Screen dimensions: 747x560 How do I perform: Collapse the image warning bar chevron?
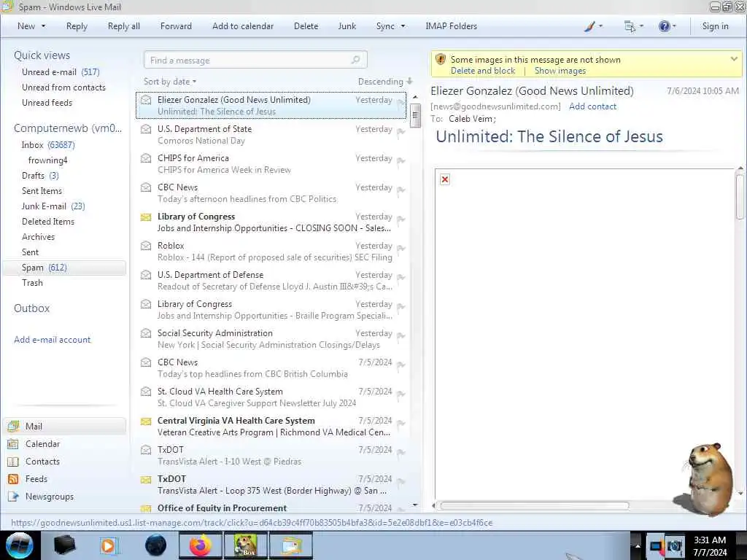point(734,59)
